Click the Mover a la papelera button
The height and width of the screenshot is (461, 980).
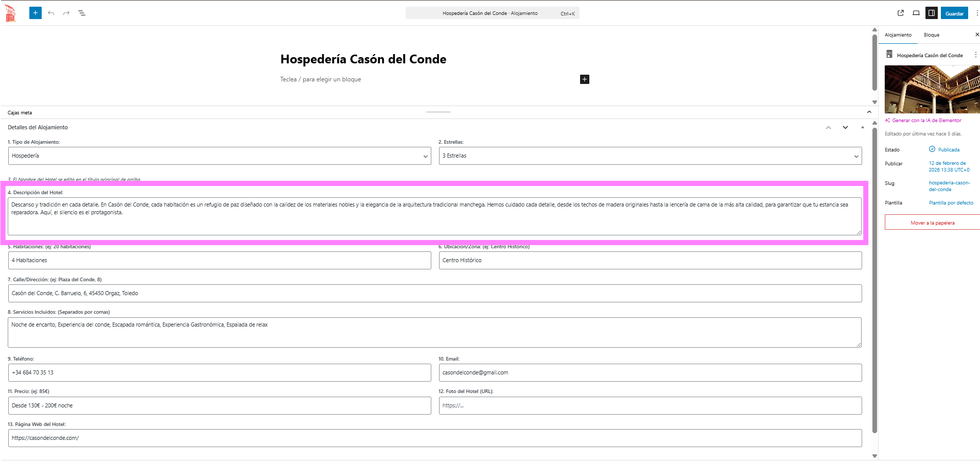tap(932, 223)
